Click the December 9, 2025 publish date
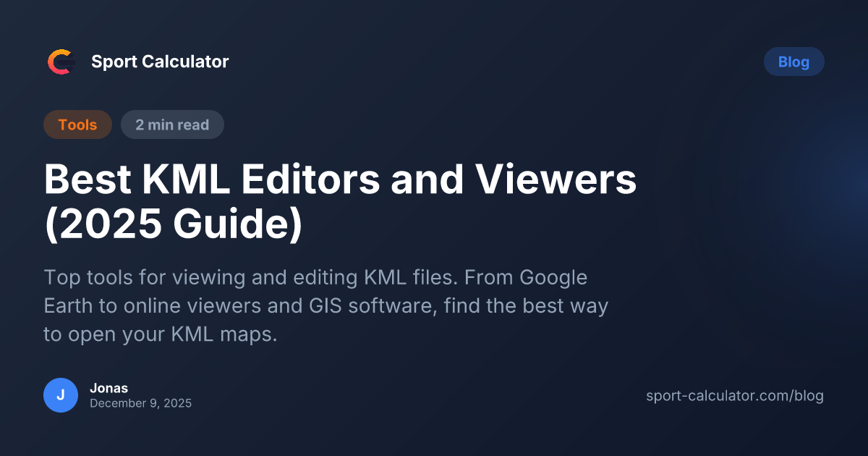This screenshot has height=456, width=868. [x=140, y=404]
